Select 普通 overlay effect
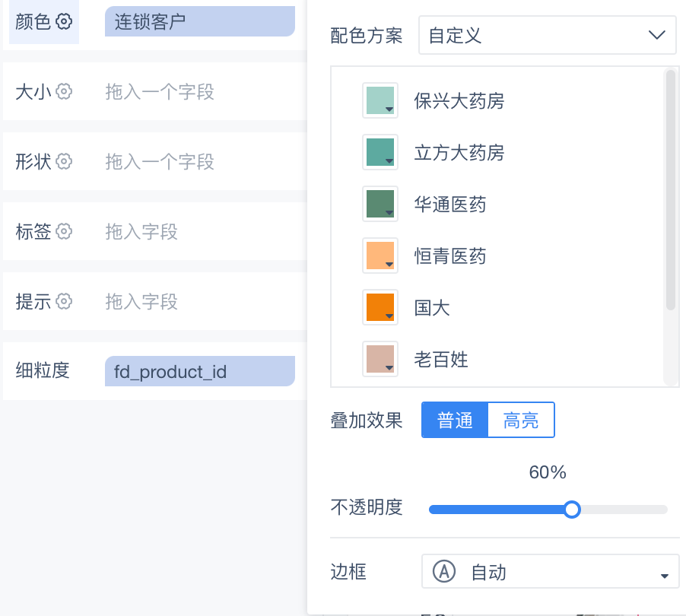This screenshot has height=616, width=686. coord(455,420)
